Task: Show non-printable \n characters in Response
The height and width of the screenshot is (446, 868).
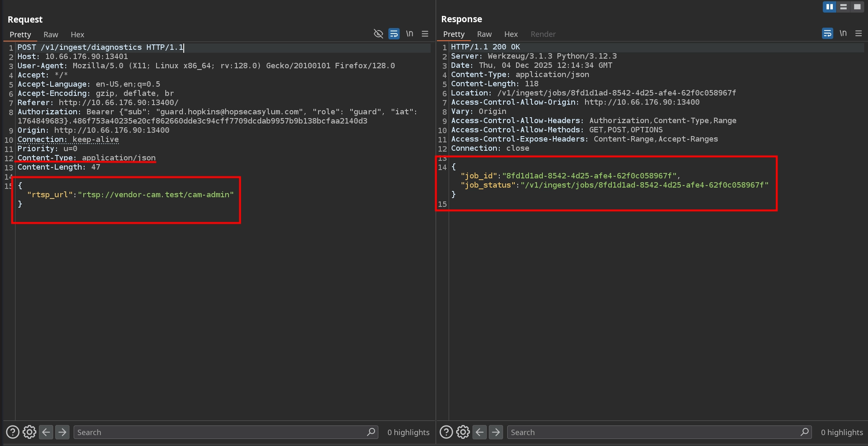Action: 843,34
